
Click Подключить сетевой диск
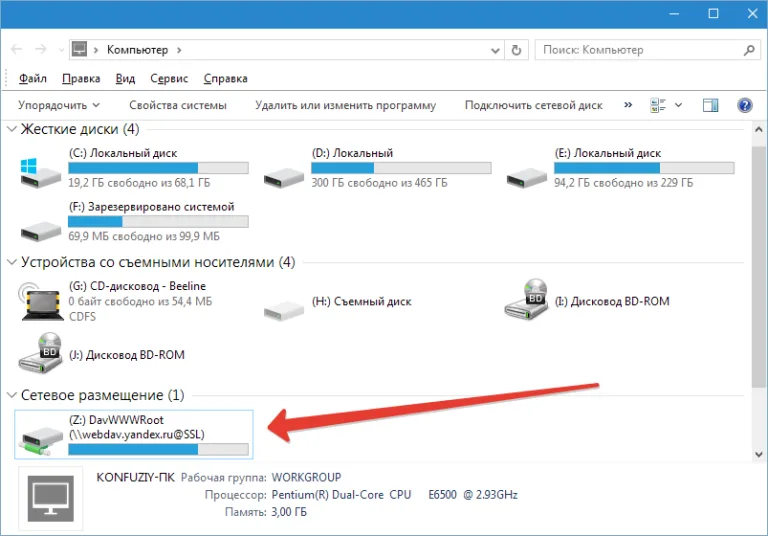tap(533, 105)
